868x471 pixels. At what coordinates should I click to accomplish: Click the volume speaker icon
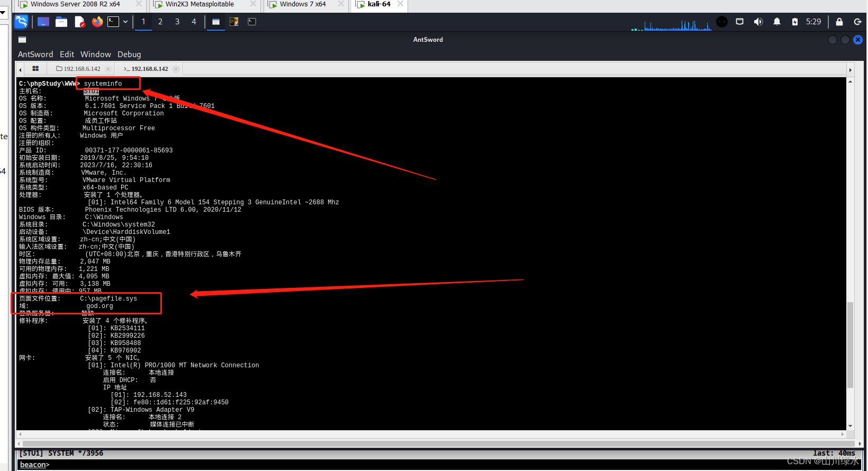point(758,22)
